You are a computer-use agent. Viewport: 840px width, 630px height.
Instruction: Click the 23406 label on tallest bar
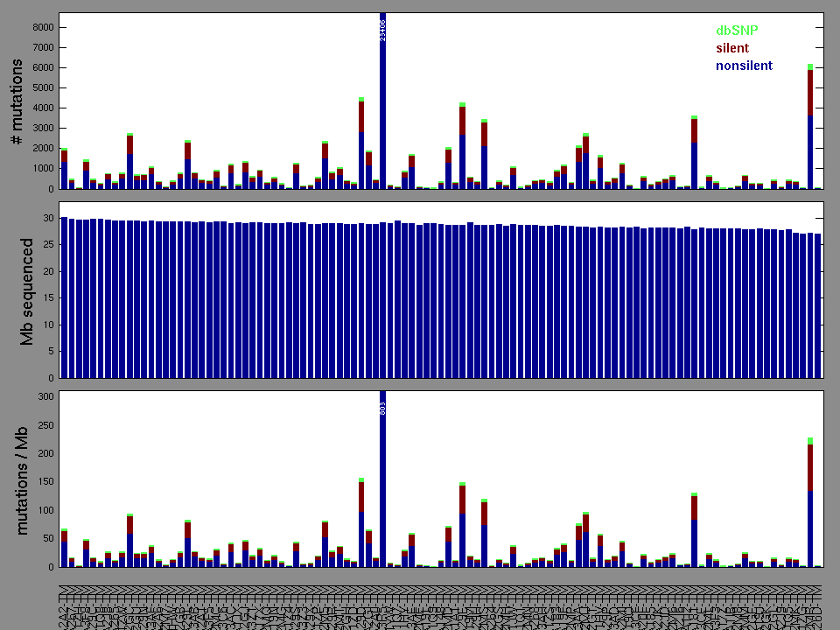point(383,29)
